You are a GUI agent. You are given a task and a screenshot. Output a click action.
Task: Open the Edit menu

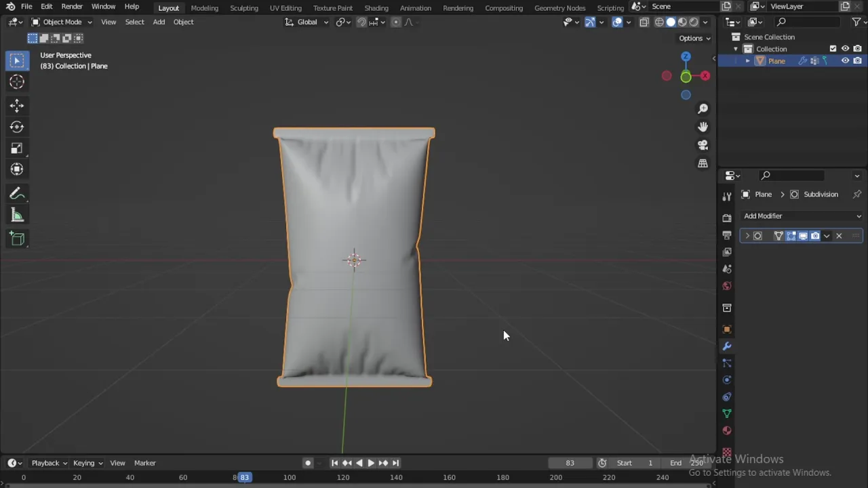[46, 7]
